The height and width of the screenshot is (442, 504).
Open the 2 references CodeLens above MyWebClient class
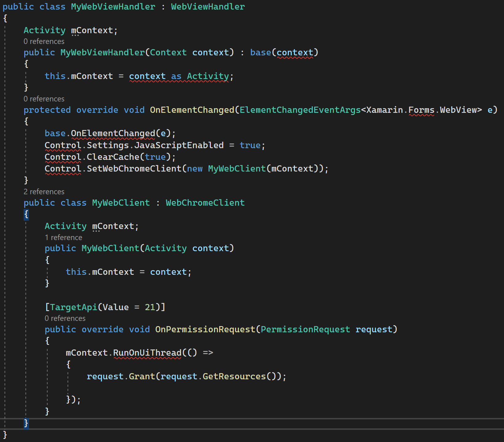tap(44, 191)
